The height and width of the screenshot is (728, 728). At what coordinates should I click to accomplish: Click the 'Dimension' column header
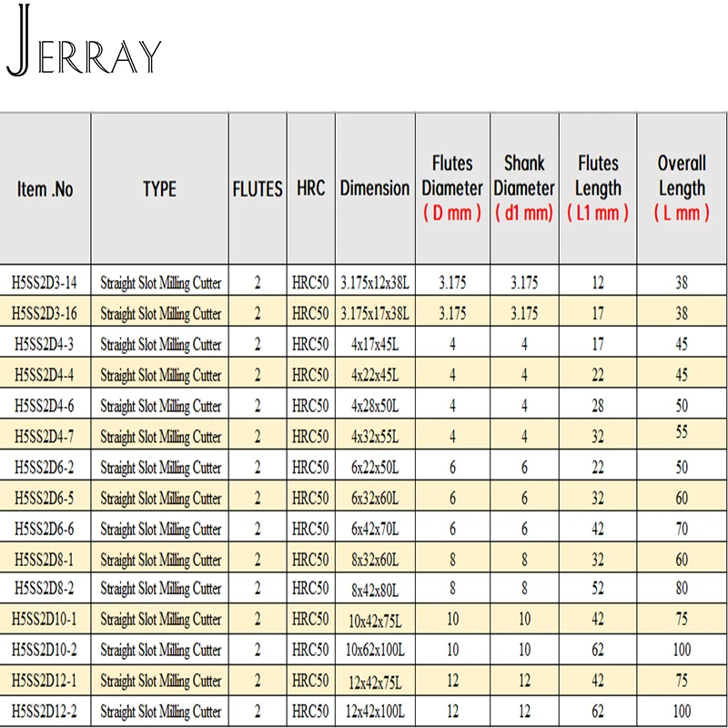(x=375, y=188)
